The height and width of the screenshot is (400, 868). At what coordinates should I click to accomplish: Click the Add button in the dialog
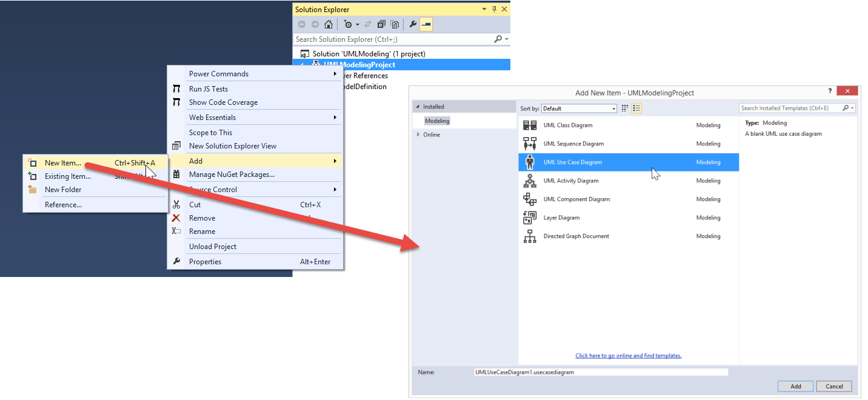(x=796, y=386)
